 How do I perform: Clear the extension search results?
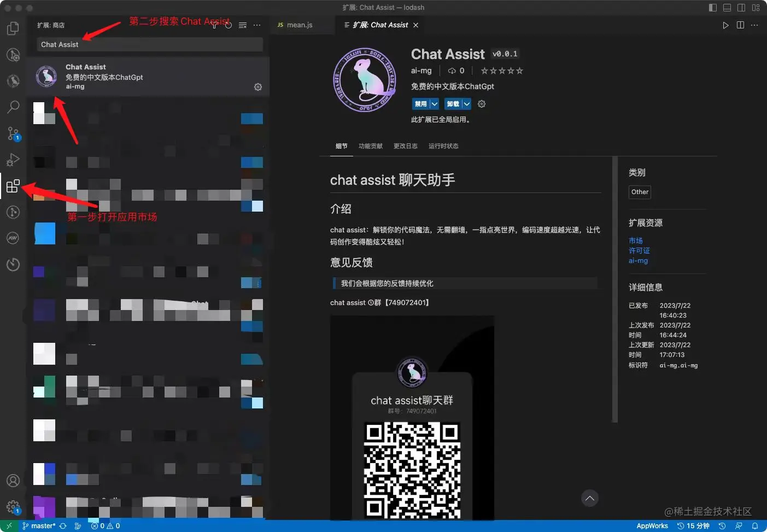(x=242, y=25)
